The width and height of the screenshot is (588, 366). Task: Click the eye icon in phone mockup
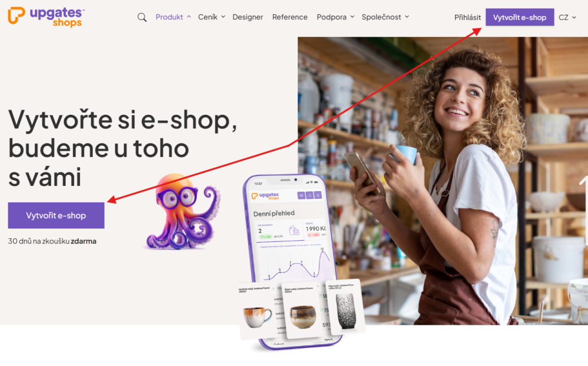click(301, 195)
